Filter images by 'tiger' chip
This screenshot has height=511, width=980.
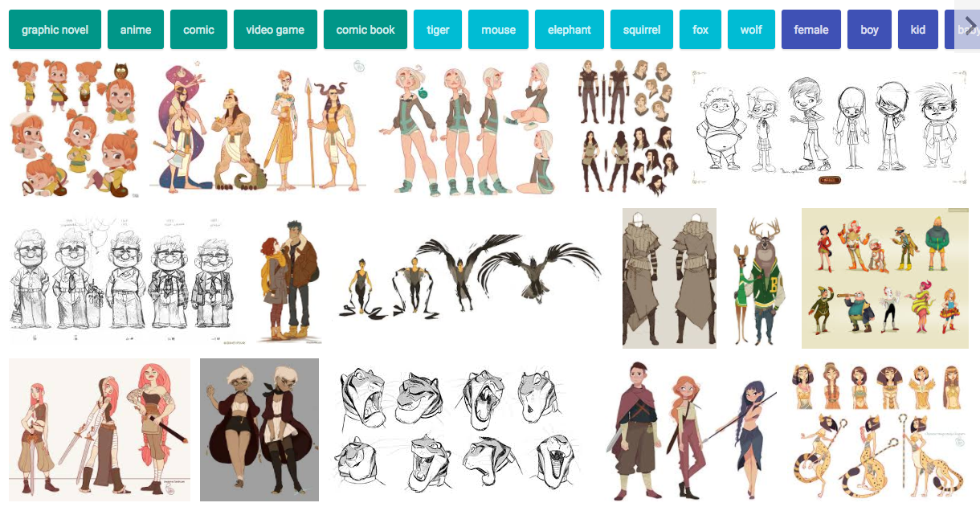tap(438, 30)
